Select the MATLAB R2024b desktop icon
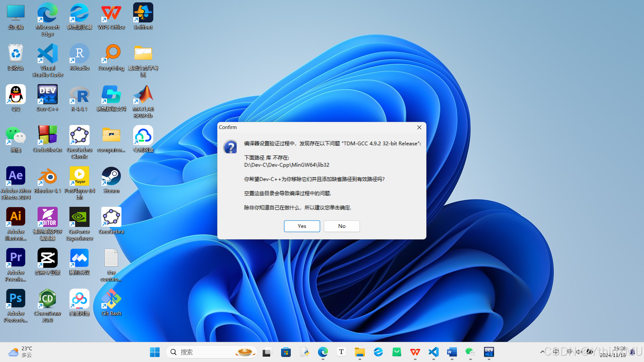The image size is (644, 362). [143, 95]
